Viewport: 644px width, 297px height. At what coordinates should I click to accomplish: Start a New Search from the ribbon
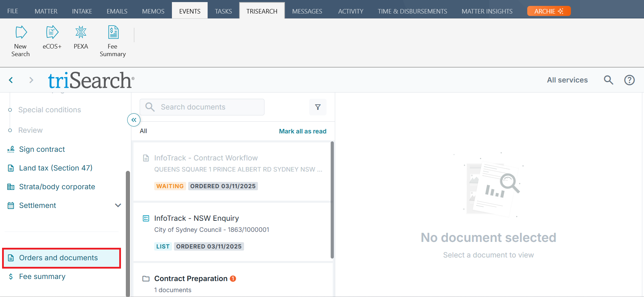point(20,41)
